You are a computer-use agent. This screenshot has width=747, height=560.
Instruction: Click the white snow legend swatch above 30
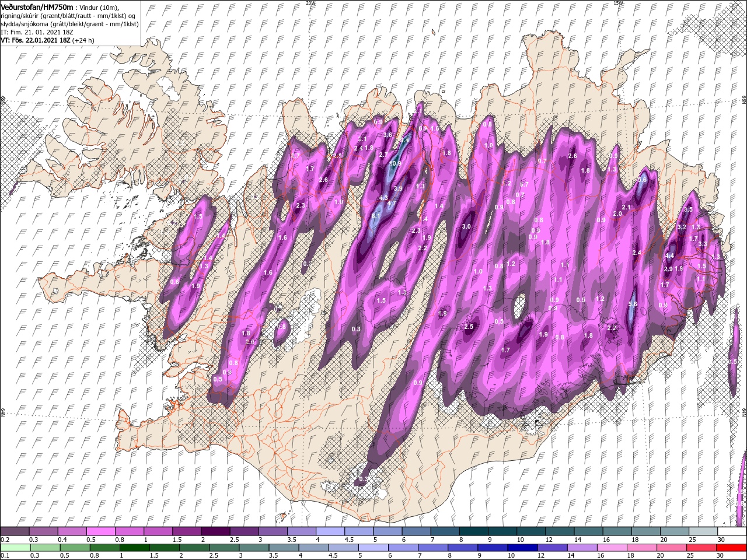click(x=731, y=531)
